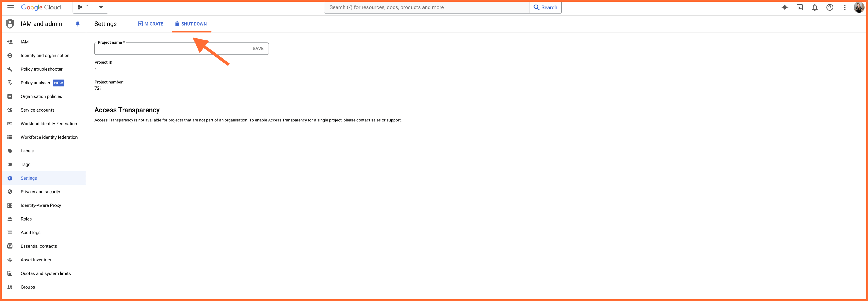The height and width of the screenshot is (301, 868).
Task: Open Organisation policies
Action: pos(44,96)
